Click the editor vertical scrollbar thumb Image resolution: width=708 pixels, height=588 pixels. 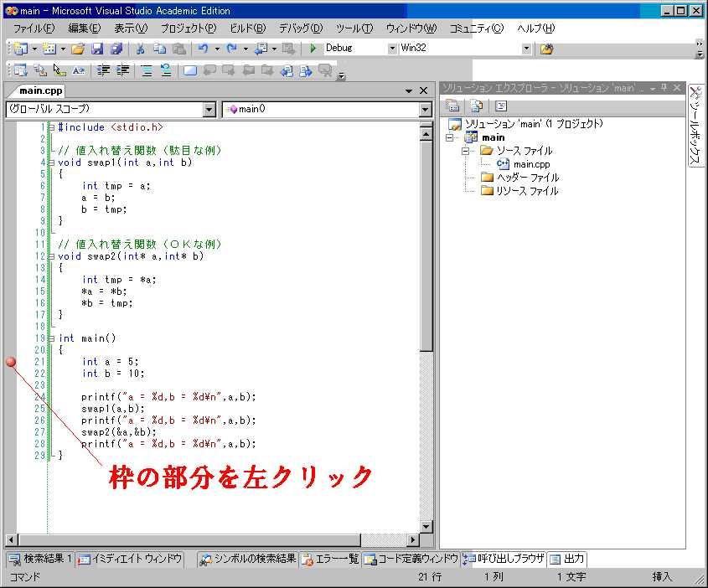pyautogui.click(x=426, y=246)
